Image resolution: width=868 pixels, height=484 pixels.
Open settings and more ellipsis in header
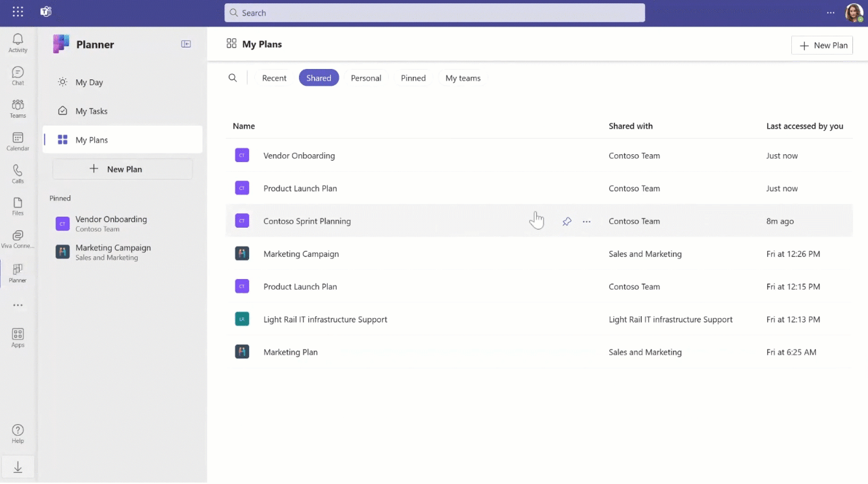830,12
